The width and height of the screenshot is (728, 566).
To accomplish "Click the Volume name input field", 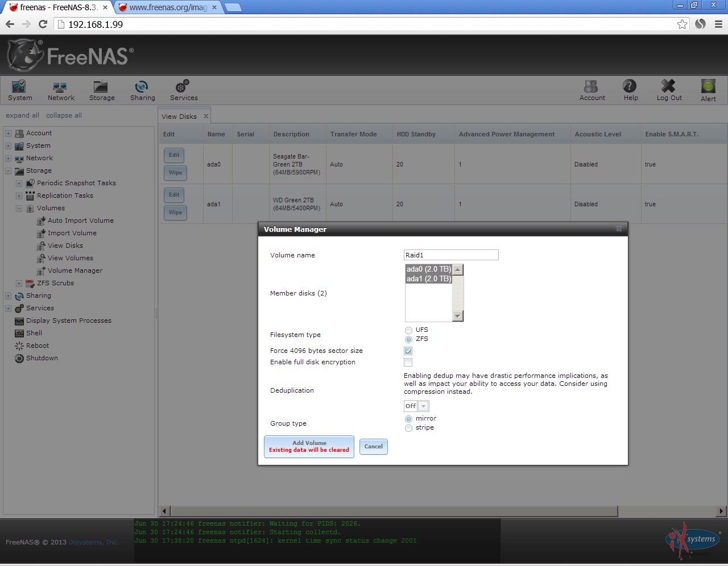I will pos(451,255).
